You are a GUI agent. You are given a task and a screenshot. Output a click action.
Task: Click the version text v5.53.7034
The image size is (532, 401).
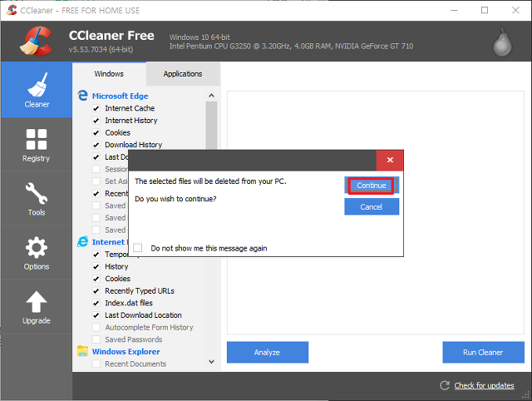[x=101, y=50]
